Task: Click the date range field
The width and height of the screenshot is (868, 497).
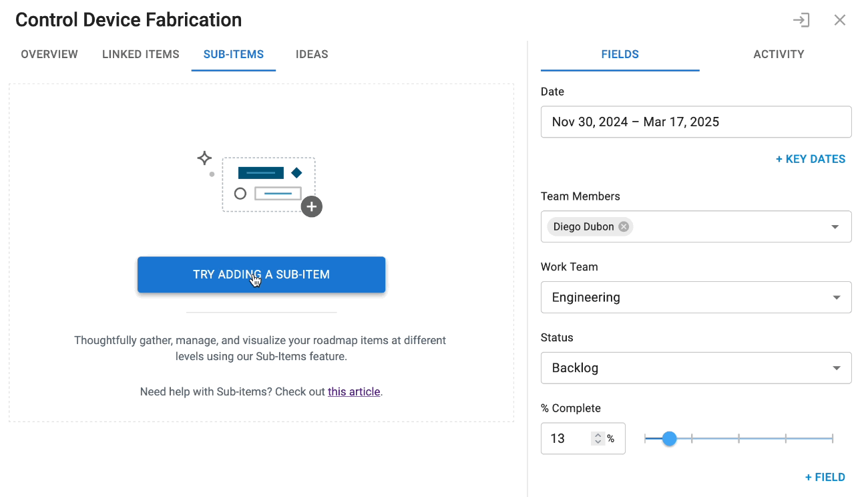Action: click(696, 122)
